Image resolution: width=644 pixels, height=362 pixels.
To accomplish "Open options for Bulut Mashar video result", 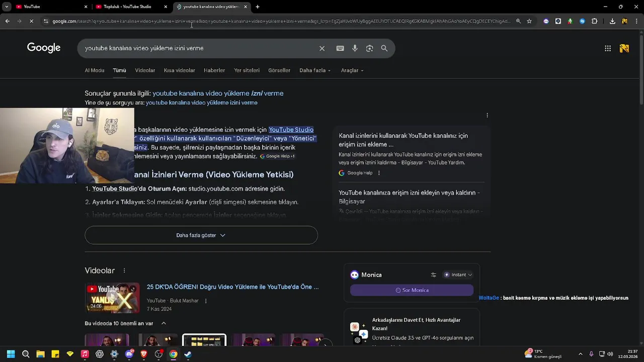I will (x=206, y=301).
